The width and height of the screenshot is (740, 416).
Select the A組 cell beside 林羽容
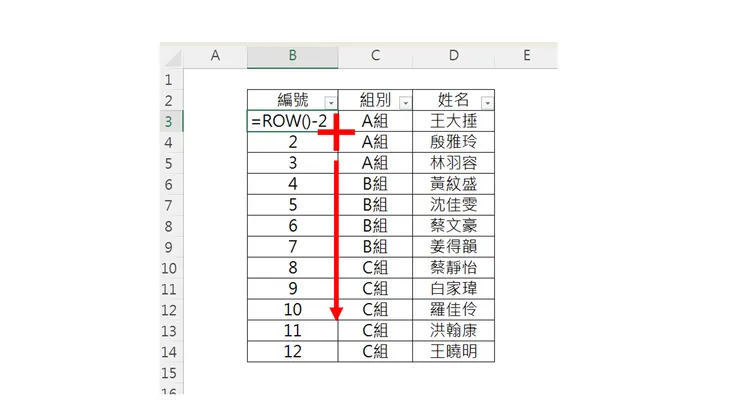[x=375, y=163]
